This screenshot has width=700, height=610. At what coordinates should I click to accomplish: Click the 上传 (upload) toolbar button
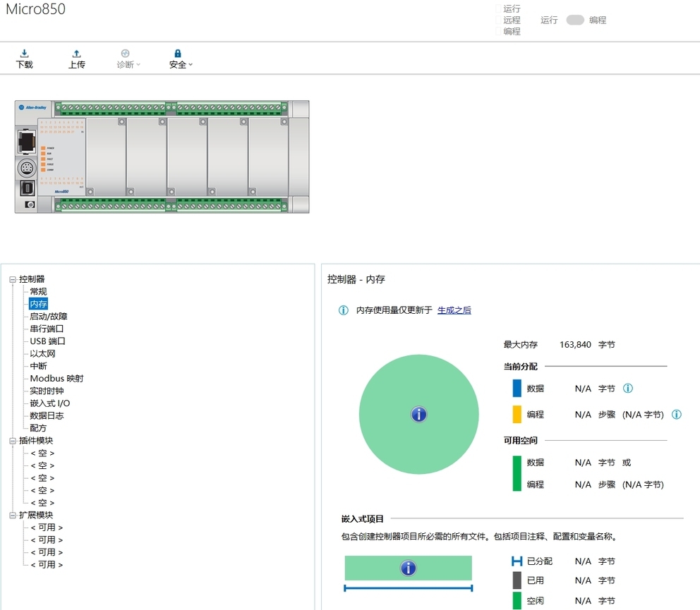(76, 59)
